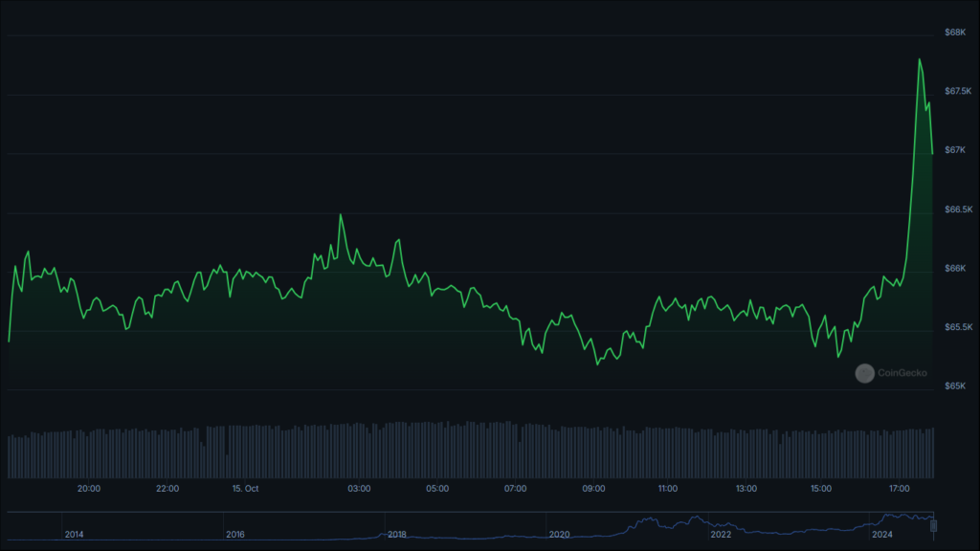Select 2020 on the range navigator
980x551 pixels.
(559, 534)
